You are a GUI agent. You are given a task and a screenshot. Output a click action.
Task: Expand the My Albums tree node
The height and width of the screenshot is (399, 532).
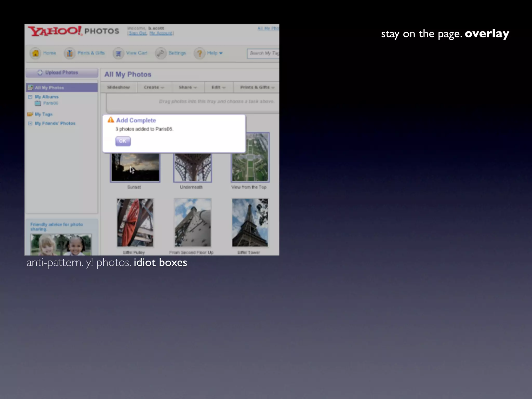30,97
